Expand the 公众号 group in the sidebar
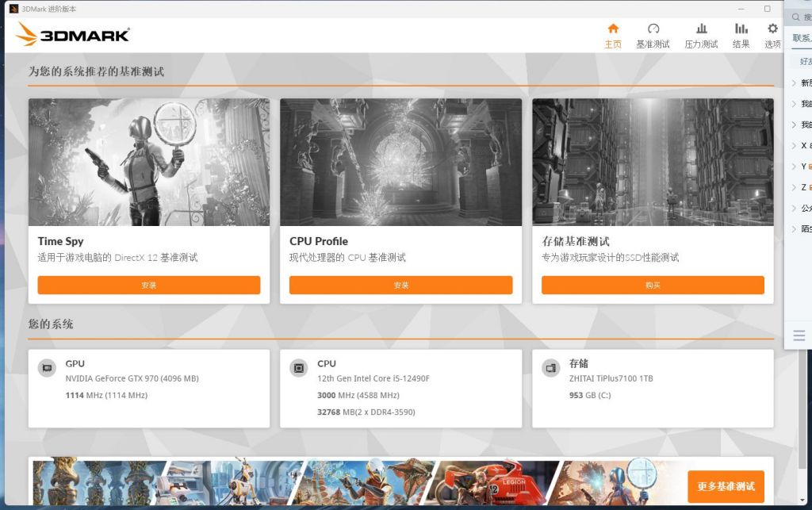812x510 pixels. pos(796,208)
